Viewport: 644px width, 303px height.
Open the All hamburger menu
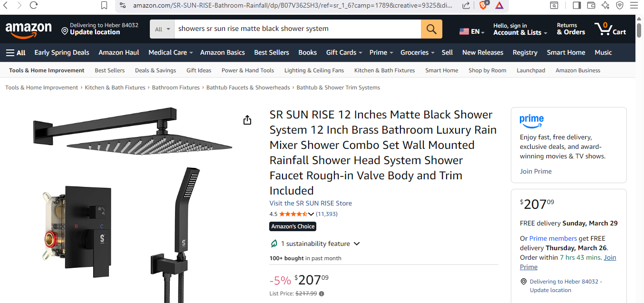(x=16, y=53)
